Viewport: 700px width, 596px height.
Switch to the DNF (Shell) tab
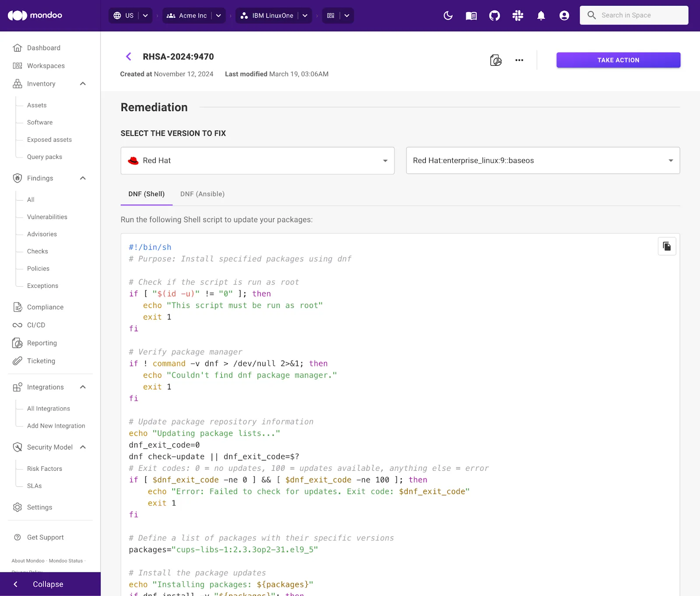tap(147, 194)
